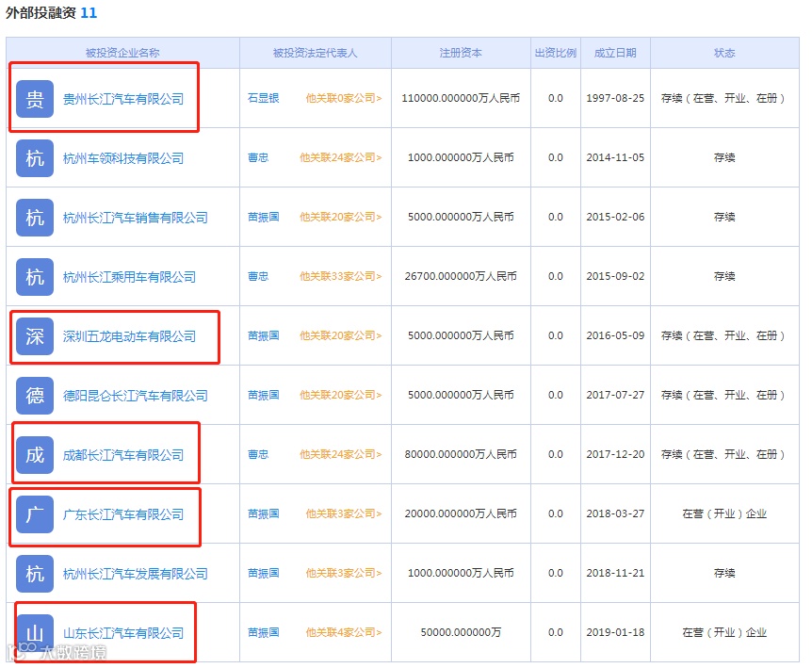Select the 20000.000000万人民币 capital cell
This screenshot has width=812, height=668.
click(461, 513)
